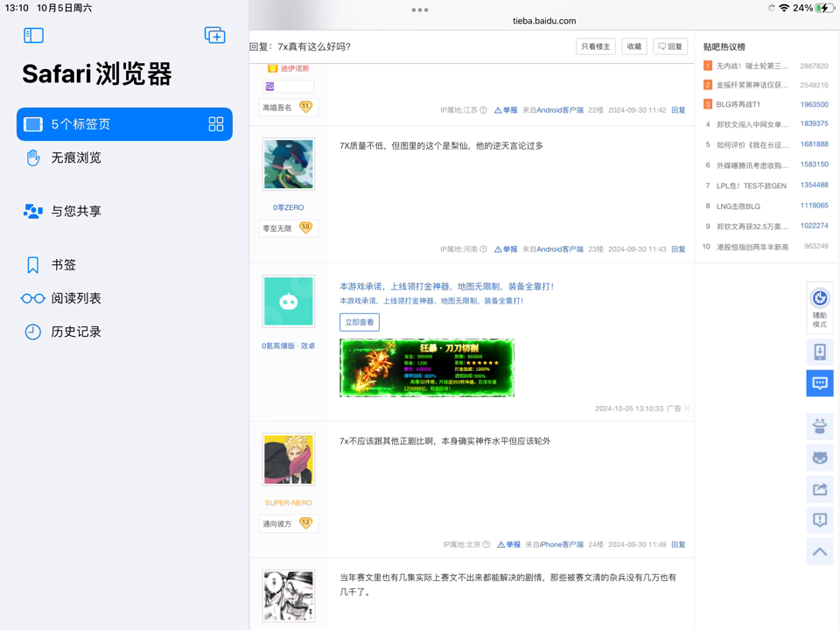Screen dimensions: 840x630
Task: Open hot topic 郑钦文再获32.5万美…
Action: tap(752, 227)
